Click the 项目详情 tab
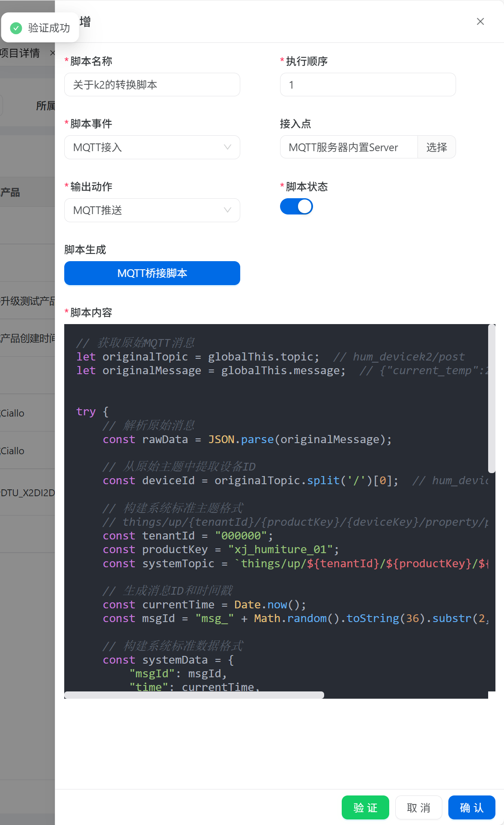Viewport: 504px width, 825px height. pyautogui.click(x=21, y=53)
